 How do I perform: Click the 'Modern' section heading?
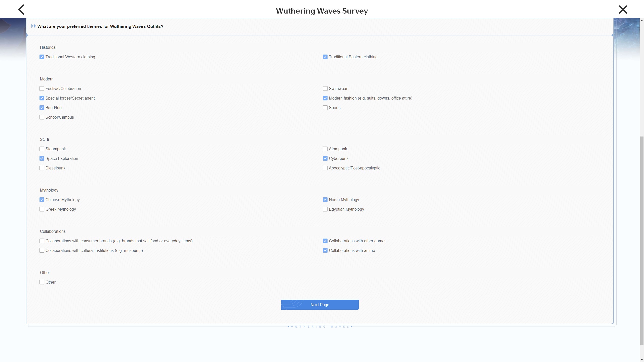pyautogui.click(x=47, y=79)
